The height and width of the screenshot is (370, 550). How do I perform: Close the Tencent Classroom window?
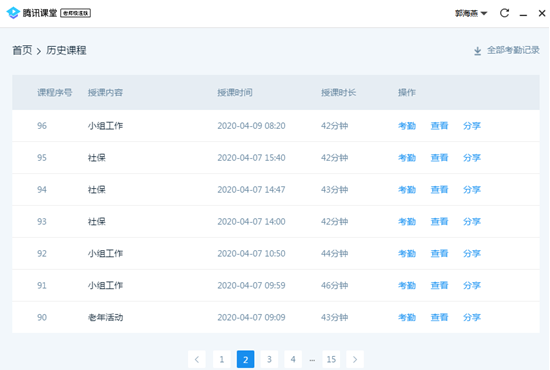542,13
